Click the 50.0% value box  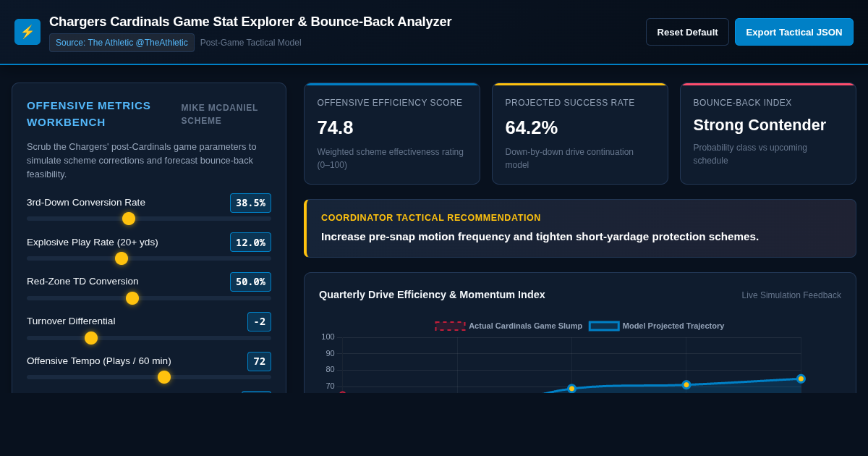coord(250,282)
